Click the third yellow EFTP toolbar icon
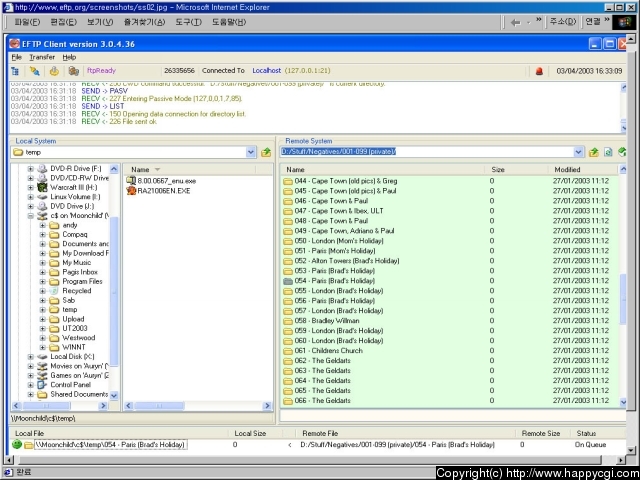 [x=54, y=71]
